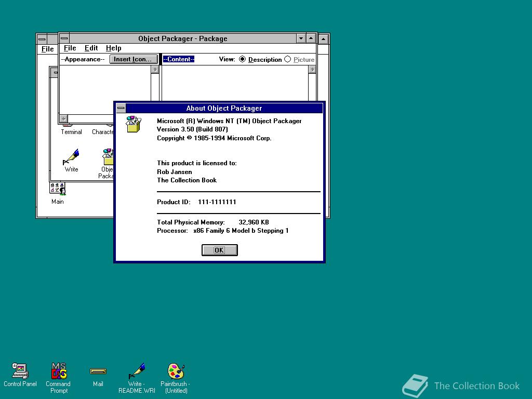532x399 pixels.
Task: Open the MS-DOS Command Prompt icon
Action: [x=59, y=371]
